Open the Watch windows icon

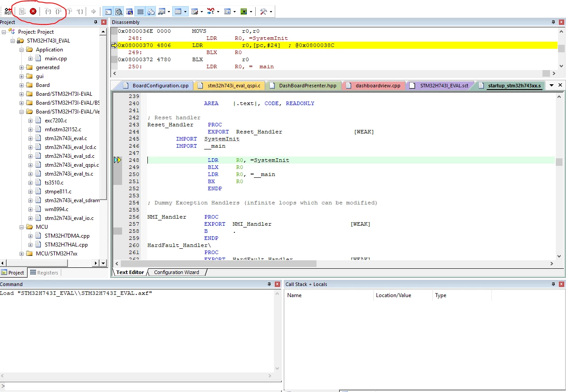[x=161, y=12]
